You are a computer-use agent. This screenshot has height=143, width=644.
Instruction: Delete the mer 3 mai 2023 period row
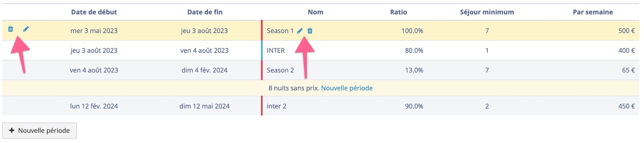10,29
